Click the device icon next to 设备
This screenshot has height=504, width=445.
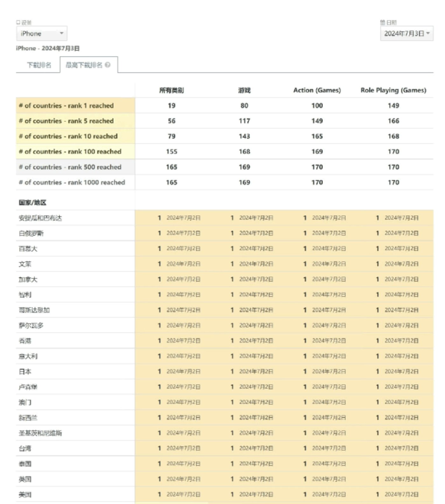click(18, 22)
